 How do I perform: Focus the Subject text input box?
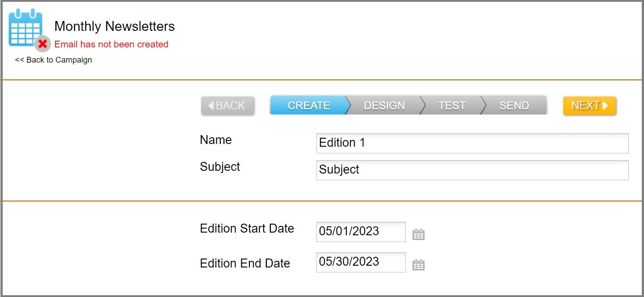point(472,170)
